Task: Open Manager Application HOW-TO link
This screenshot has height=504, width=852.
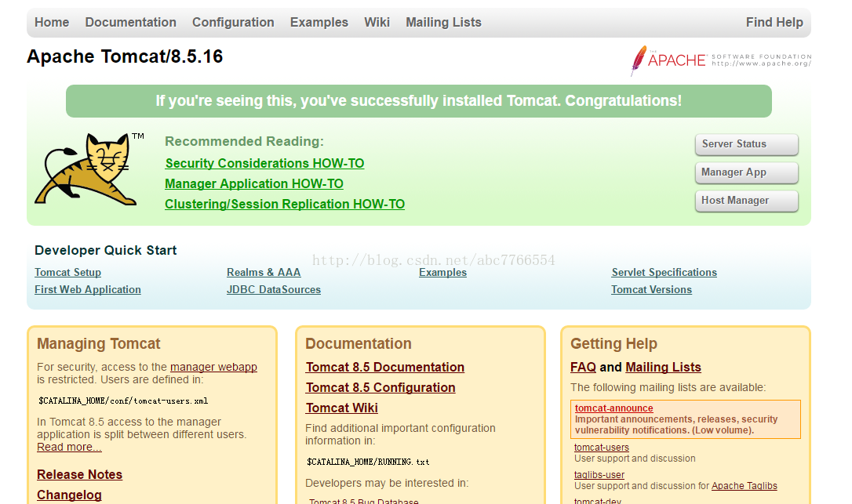Action: point(253,184)
